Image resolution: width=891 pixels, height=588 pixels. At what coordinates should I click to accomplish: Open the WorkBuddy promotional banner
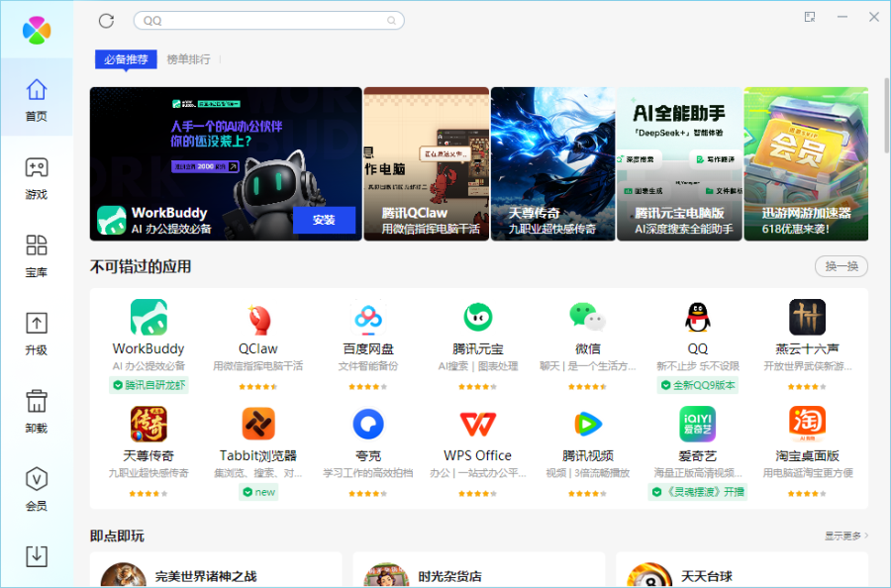(x=226, y=163)
